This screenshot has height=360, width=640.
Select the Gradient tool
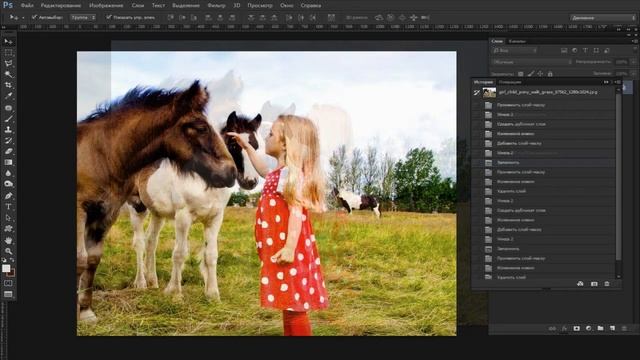click(x=8, y=162)
